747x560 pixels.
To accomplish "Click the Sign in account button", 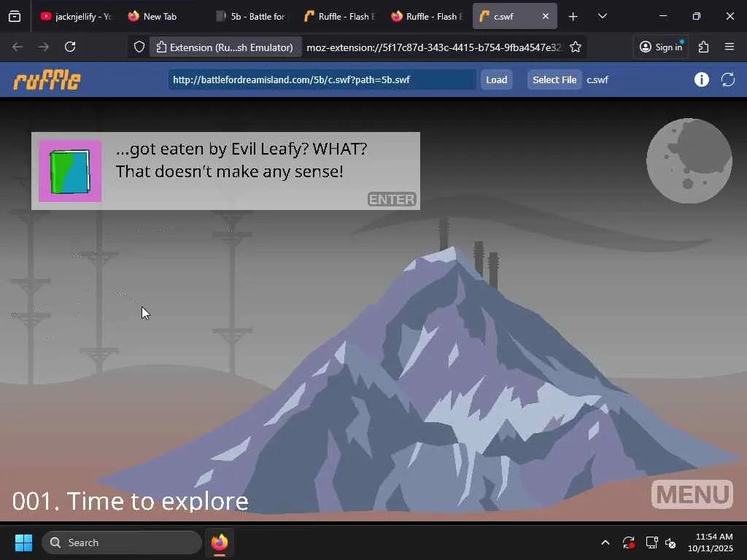I will tap(661, 47).
